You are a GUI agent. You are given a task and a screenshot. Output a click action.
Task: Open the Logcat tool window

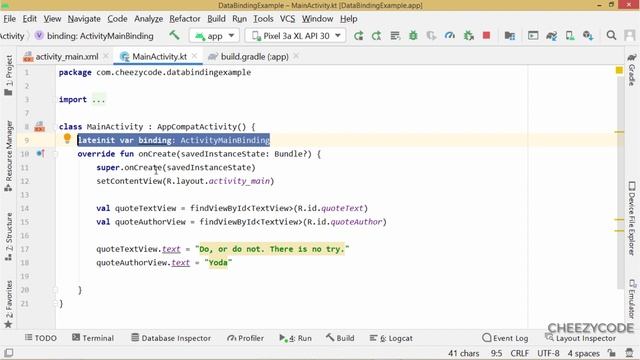click(391, 338)
